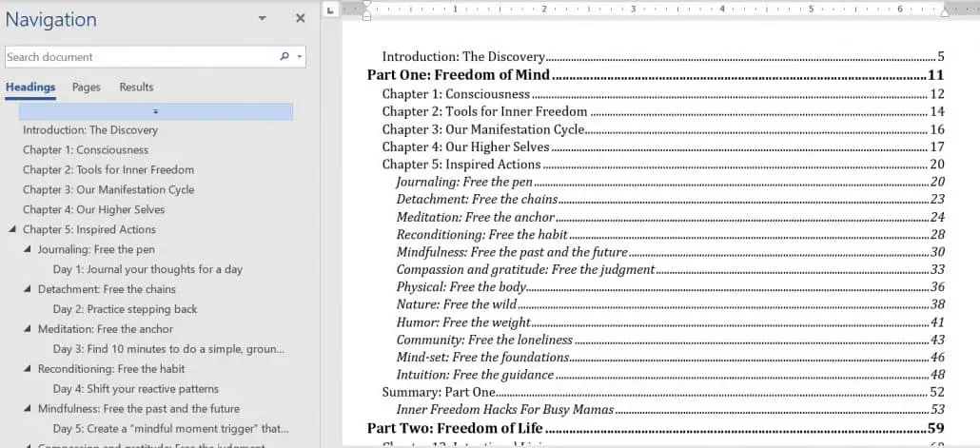Select Mindfulness: Free the past and the future in Navigation
The image size is (980, 448).
139,409
